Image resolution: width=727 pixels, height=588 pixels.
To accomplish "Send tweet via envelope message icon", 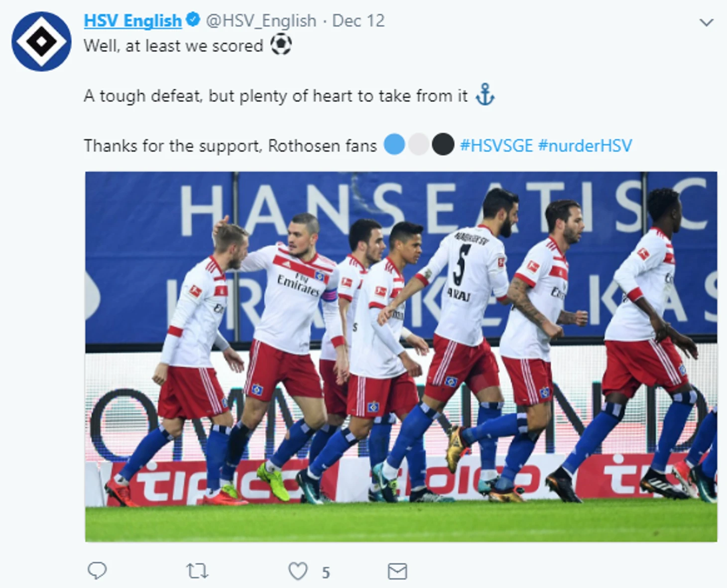I will 397,571.
